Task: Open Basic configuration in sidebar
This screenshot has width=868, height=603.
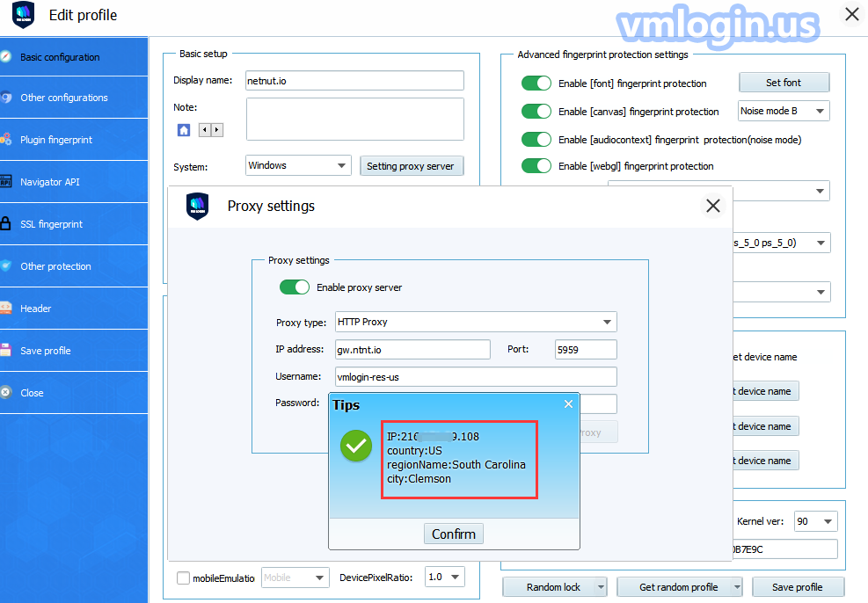Action: pyautogui.click(x=60, y=57)
